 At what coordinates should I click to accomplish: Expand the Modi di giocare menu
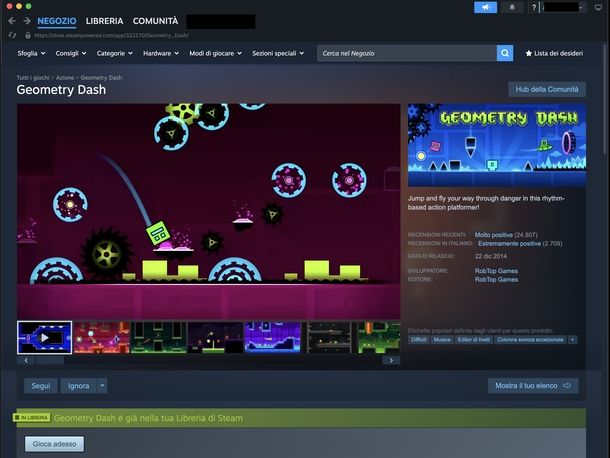216,53
